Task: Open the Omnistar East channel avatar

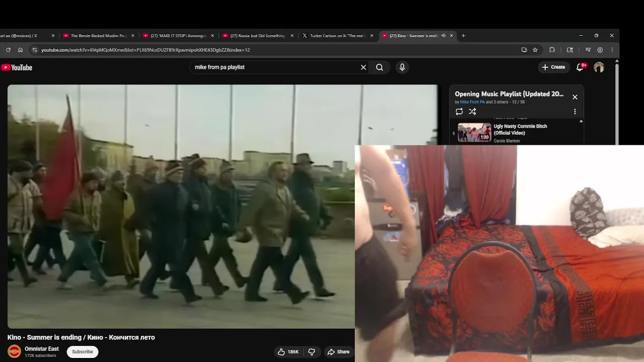Action: pos(14,351)
